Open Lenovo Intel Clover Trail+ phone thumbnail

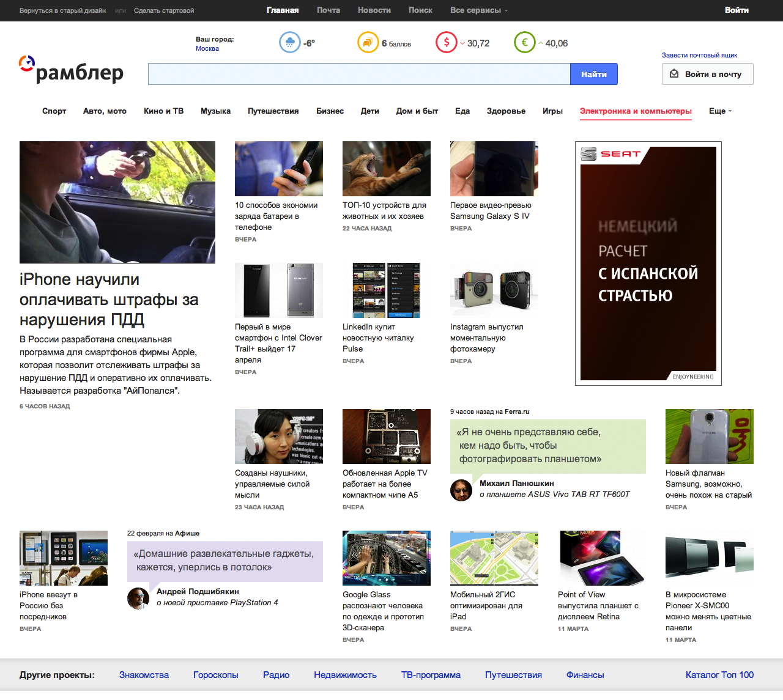coord(279,290)
